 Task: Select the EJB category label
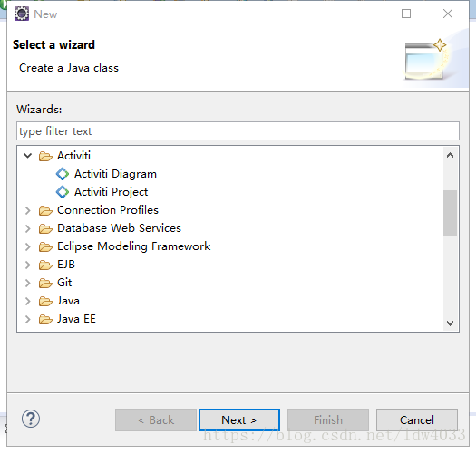tap(66, 265)
